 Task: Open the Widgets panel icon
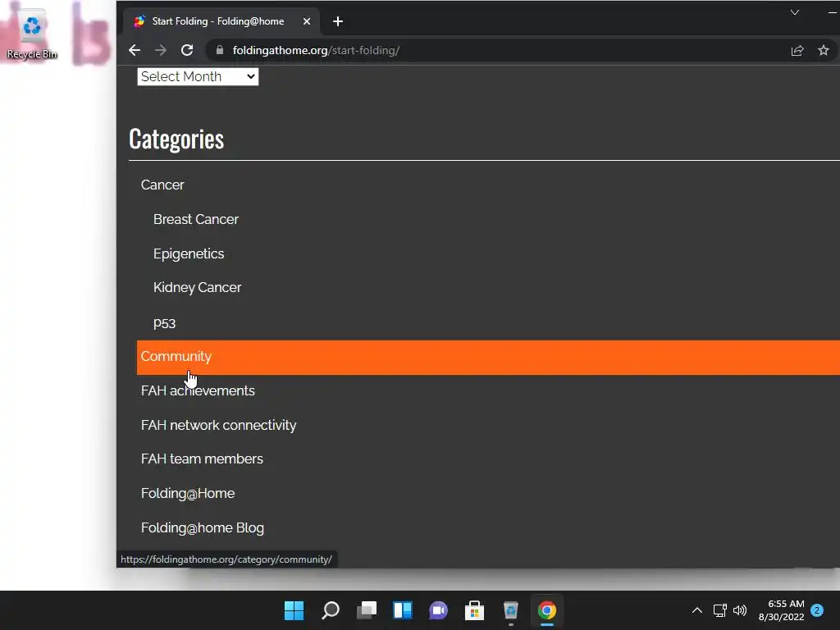[x=402, y=610]
